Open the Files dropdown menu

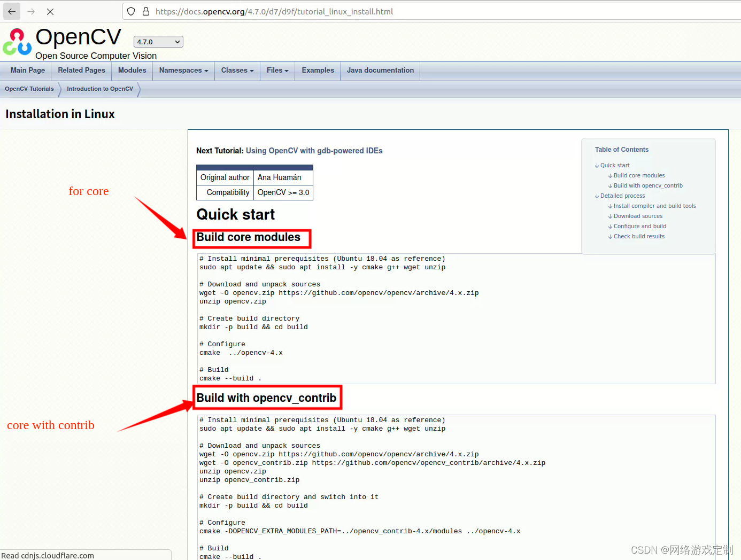tap(277, 70)
